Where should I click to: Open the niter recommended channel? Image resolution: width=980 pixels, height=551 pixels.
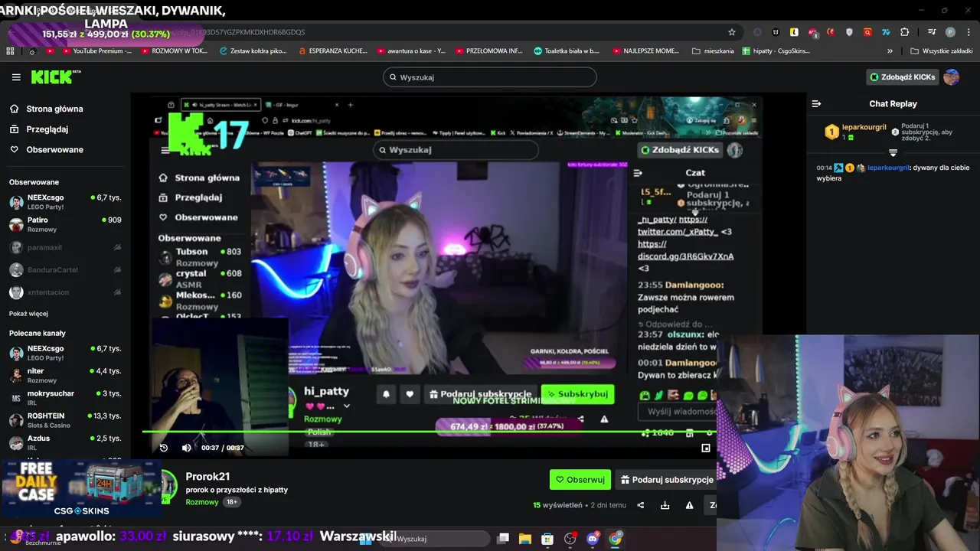click(x=64, y=375)
